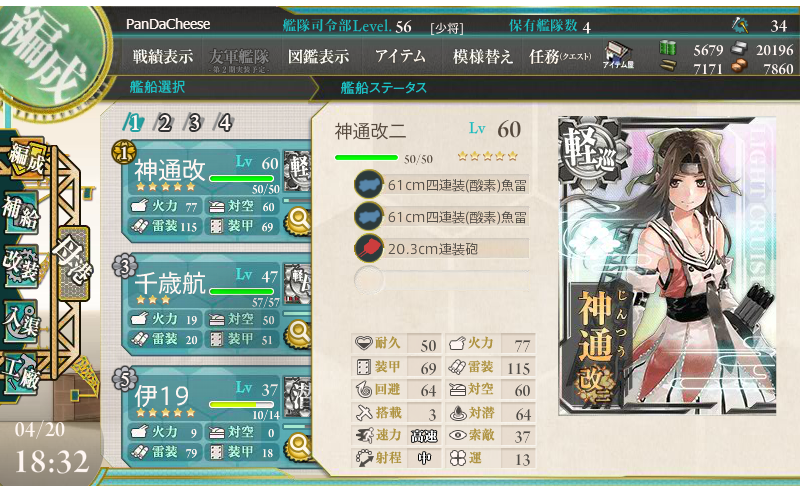Open the 図鑑表示 encyclopedia menu
806x488 pixels.
318,57
